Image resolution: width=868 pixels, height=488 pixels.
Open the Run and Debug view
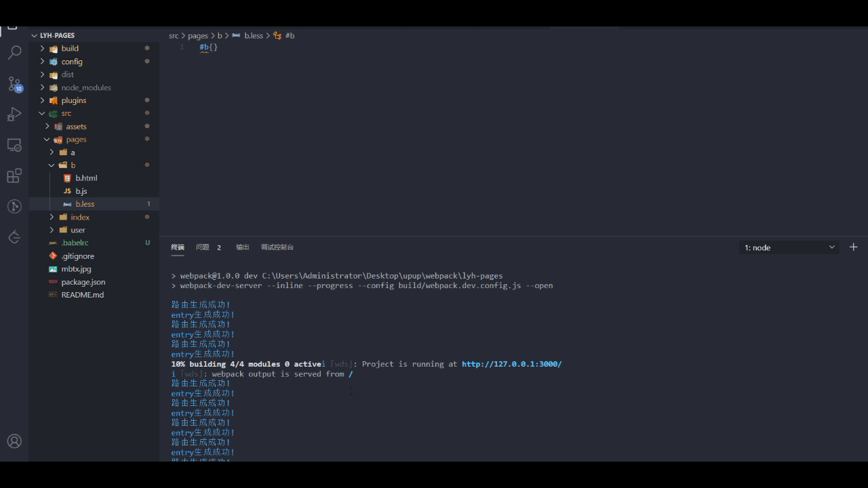(14, 115)
